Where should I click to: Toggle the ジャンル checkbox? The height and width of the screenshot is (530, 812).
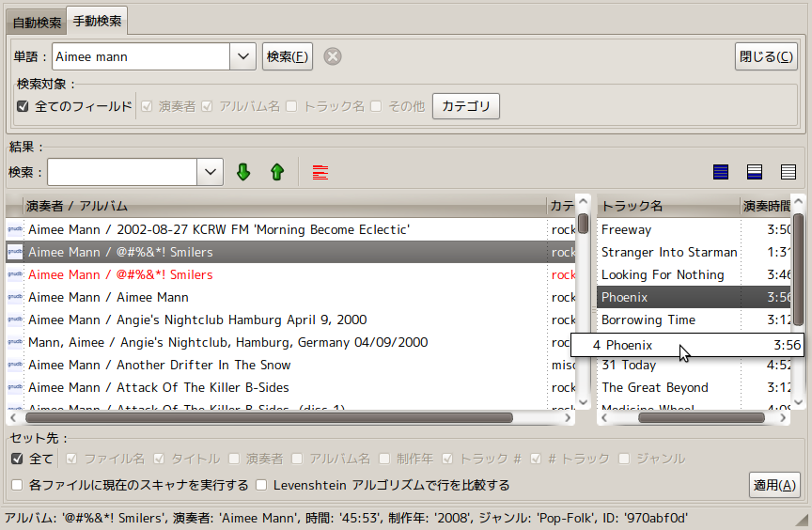point(624,459)
